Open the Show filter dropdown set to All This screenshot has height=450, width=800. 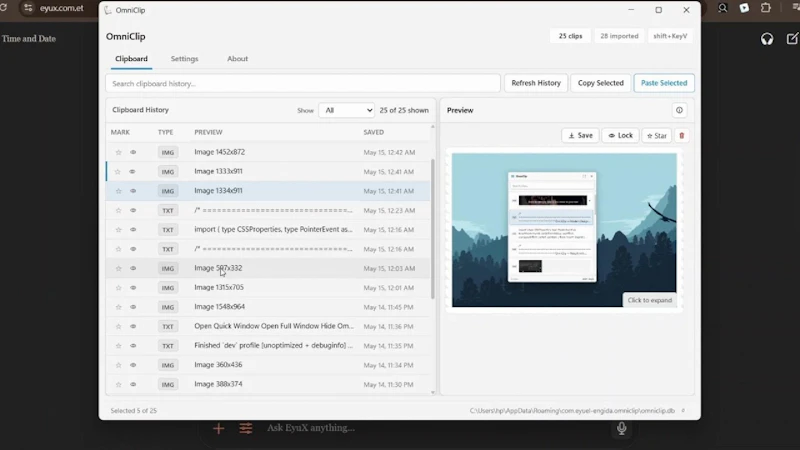coord(346,110)
